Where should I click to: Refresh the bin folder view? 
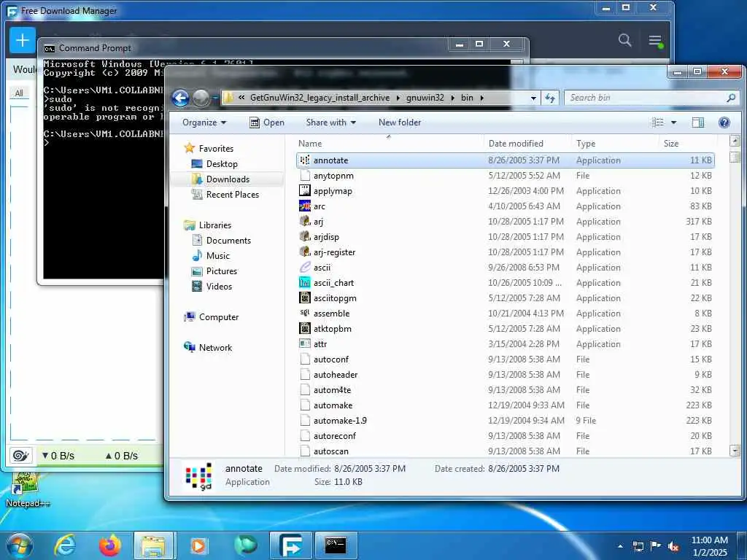550,98
